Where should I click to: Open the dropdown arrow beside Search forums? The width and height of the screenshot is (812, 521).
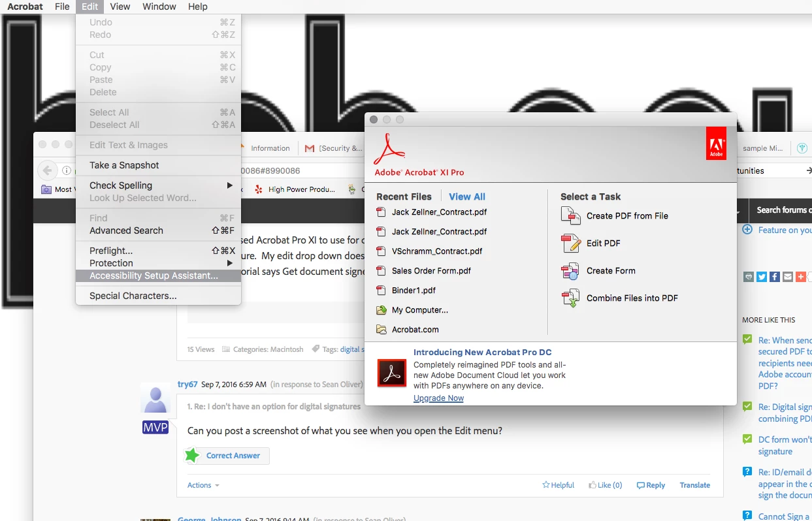pyautogui.click(x=738, y=212)
